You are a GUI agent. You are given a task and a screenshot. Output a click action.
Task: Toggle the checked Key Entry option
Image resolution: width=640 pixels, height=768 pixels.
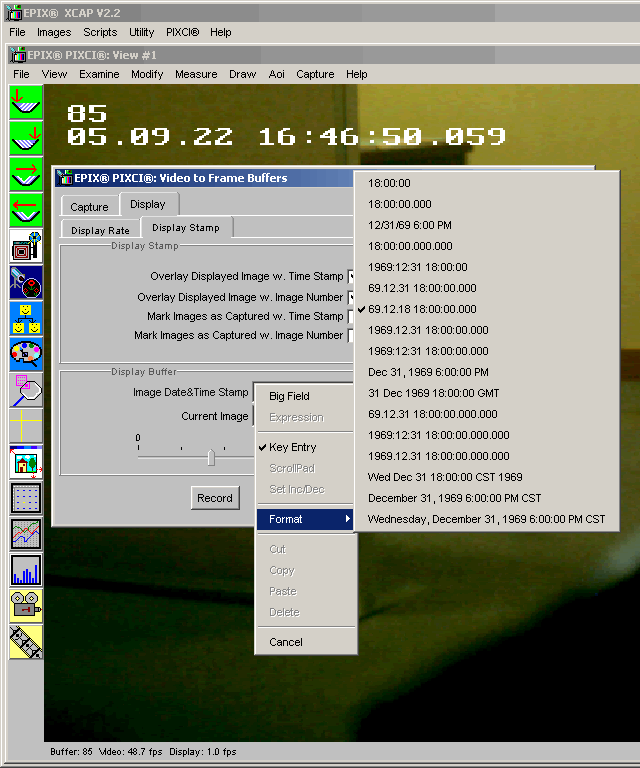tap(306, 447)
